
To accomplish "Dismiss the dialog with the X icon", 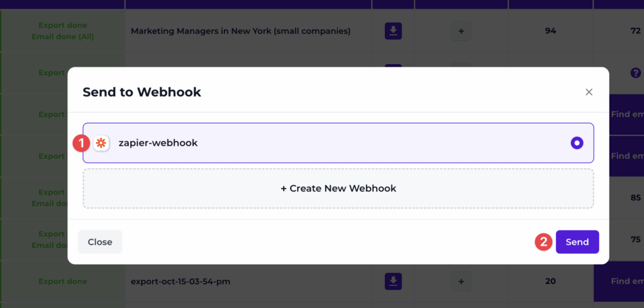I will 589,92.
